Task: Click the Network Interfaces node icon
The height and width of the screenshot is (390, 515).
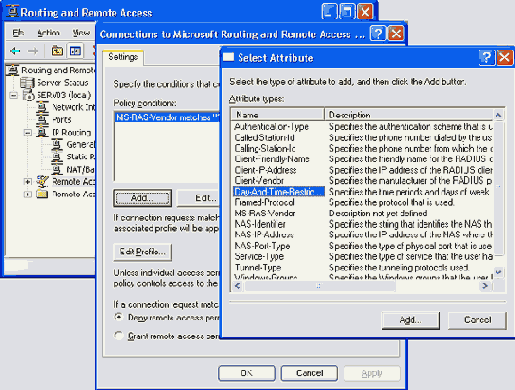Action: click(42, 107)
